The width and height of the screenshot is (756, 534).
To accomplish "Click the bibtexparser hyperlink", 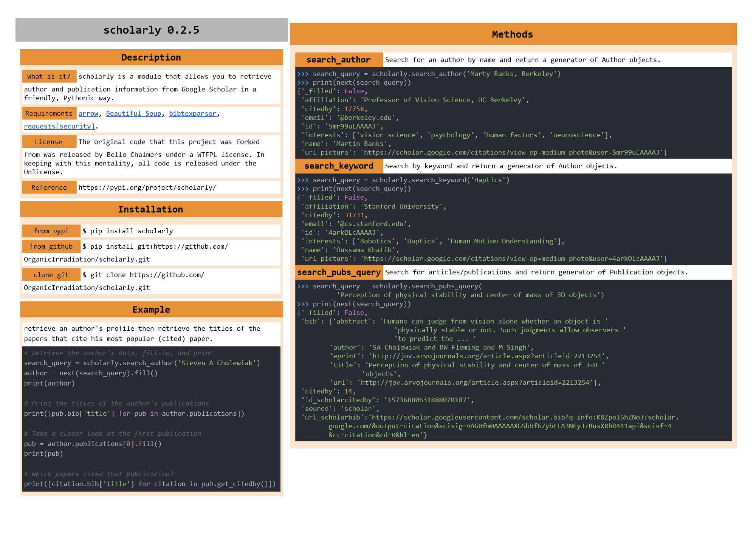I will click(x=192, y=113).
